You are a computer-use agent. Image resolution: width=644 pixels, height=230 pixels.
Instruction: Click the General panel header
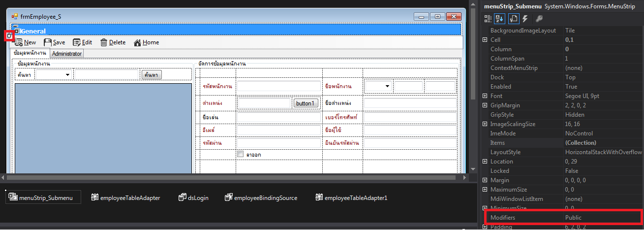point(236,30)
